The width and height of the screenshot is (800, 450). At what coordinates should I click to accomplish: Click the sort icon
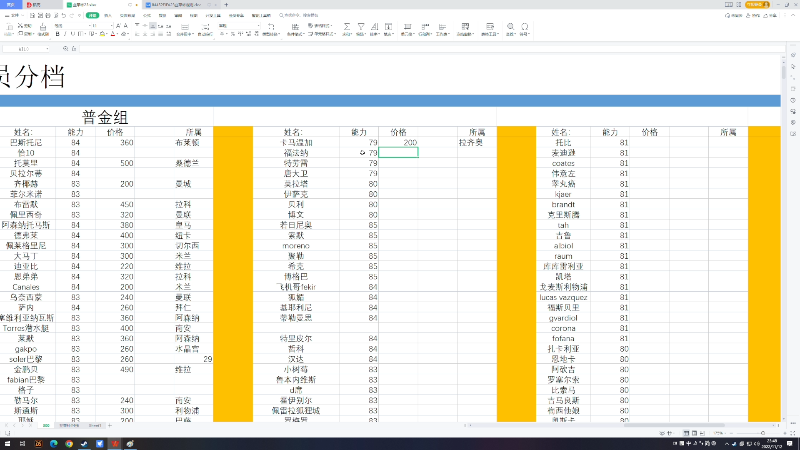374,29
